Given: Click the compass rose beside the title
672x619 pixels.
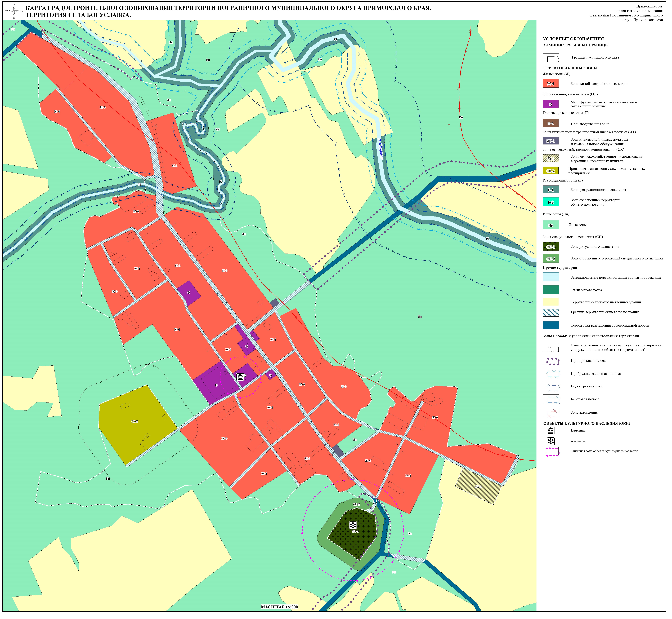Looking at the screenshot, I should click(14, 11).
